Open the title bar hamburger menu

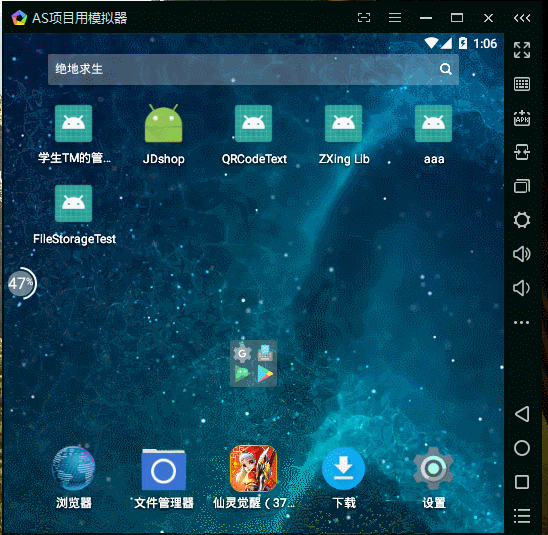(395, 17)
